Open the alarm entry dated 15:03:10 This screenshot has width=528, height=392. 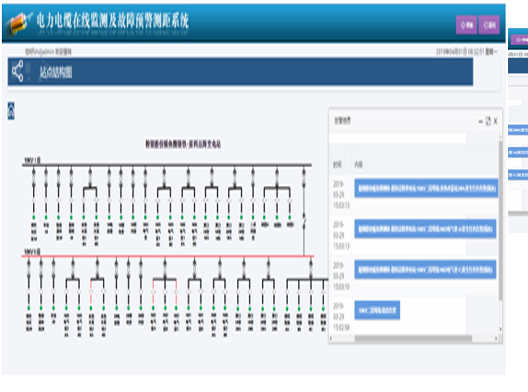click(x=425, y=269)
